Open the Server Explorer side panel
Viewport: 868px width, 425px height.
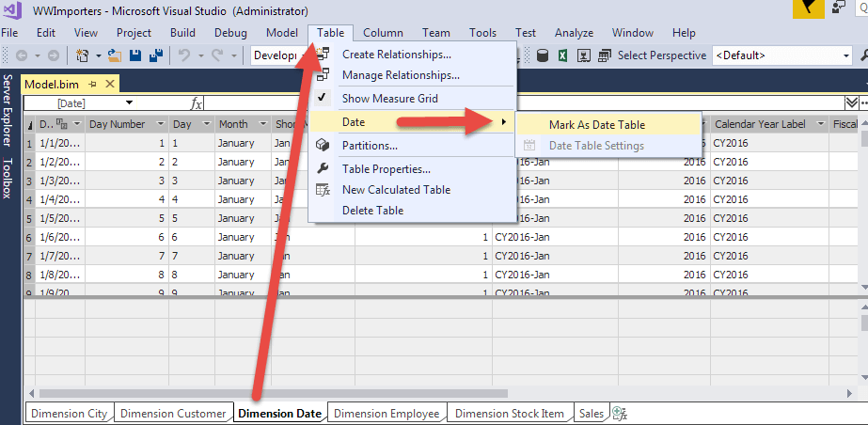pyautogui.click(x=8, y=110)
